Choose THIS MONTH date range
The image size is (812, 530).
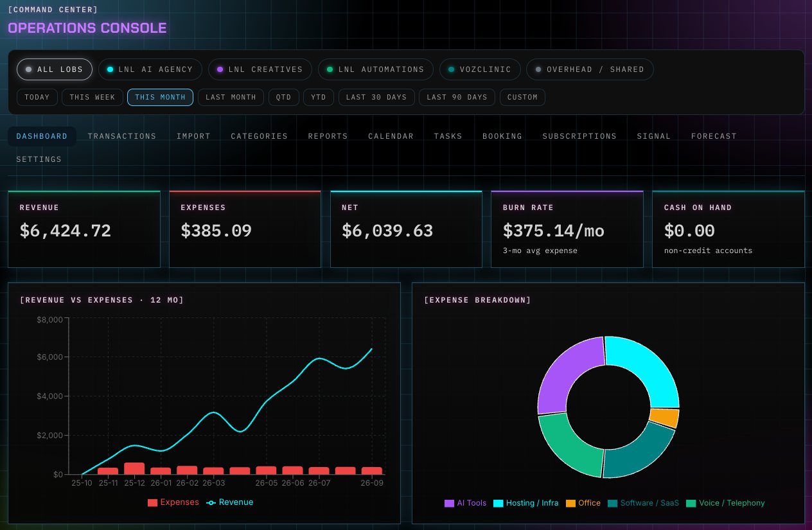[x=160, y=97]
